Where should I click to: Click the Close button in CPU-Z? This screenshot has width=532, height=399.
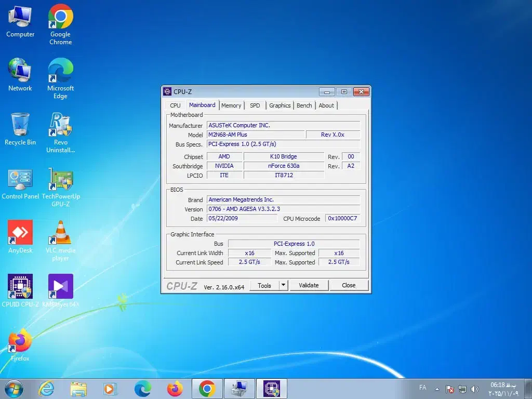(349, 285)
